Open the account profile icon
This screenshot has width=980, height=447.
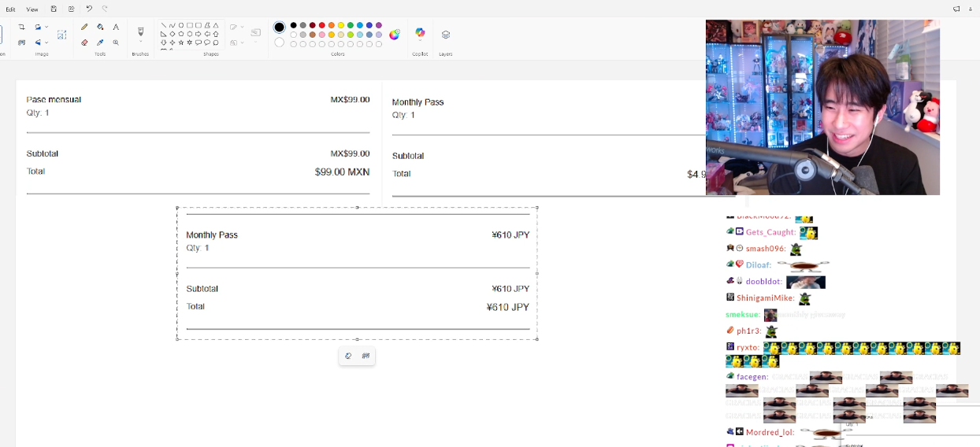pyautogui.click(x=972, y=9)
